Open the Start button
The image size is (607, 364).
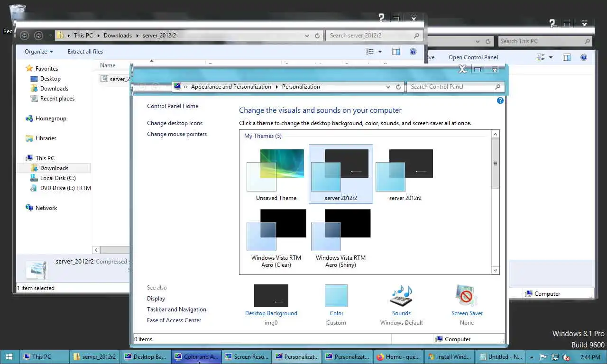[x=9, y=357]
